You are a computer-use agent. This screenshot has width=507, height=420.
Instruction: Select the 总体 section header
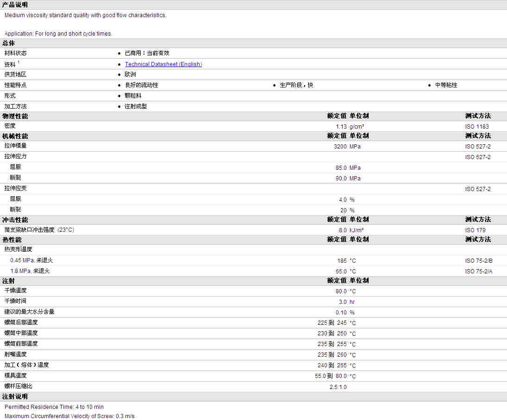[9, 43]
